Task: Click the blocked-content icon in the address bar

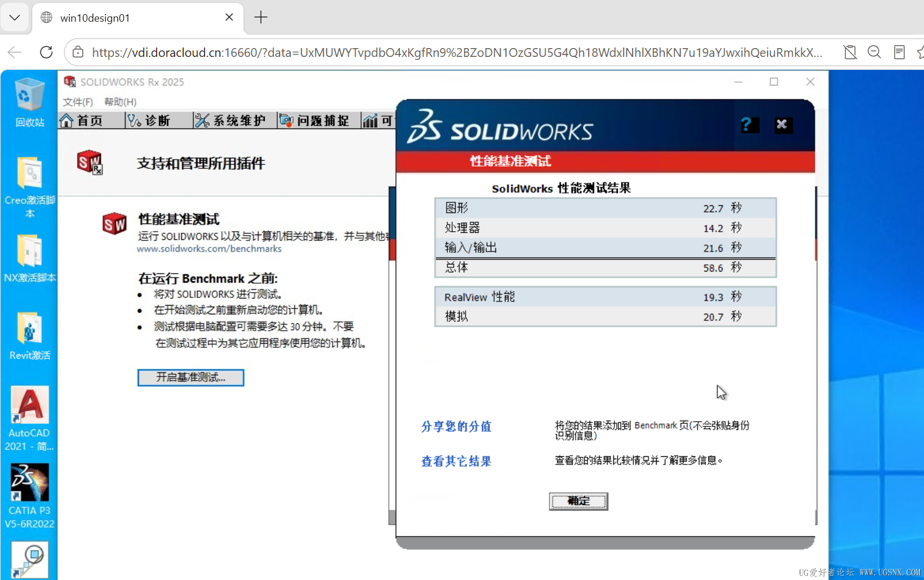Action: coord(850,52)
